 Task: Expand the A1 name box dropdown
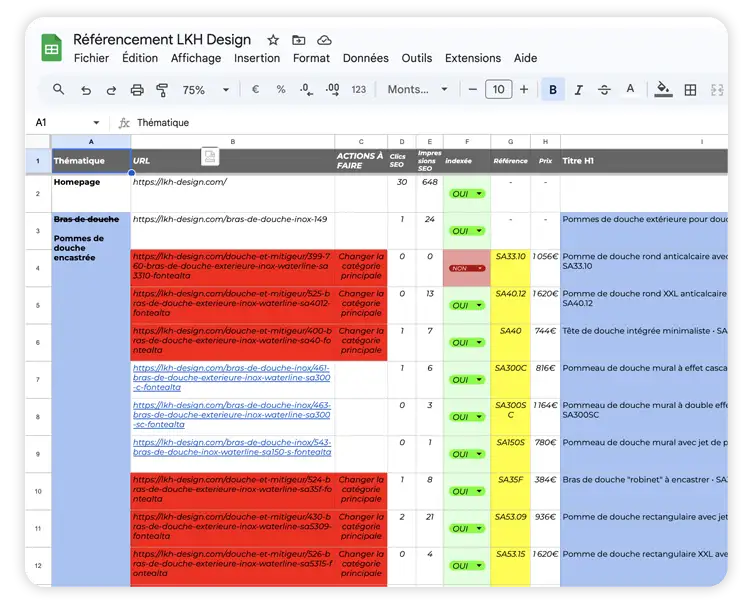click(96, 123)
